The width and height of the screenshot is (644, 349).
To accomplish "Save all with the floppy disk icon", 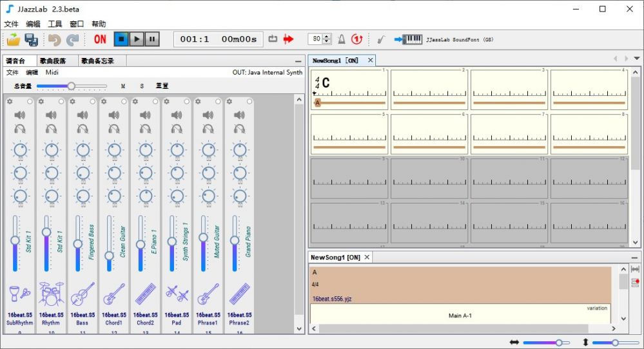I will 31,39.
